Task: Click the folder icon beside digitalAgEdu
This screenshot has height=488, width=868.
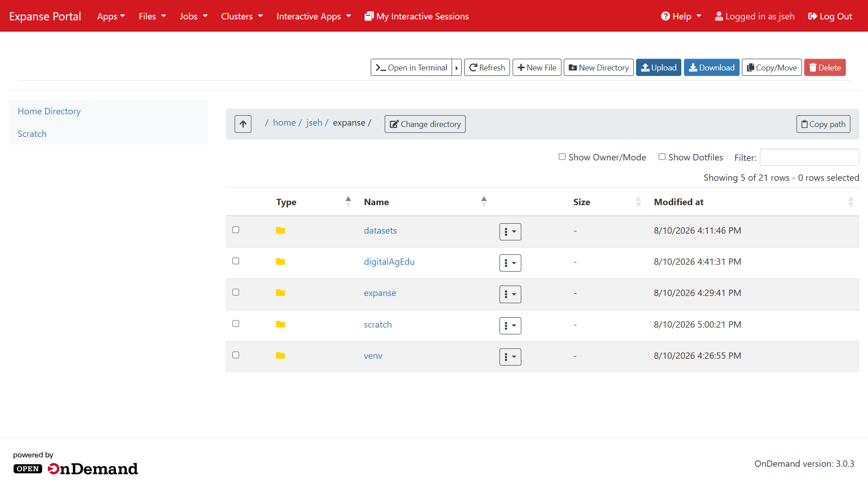Action: coord(280,262)
